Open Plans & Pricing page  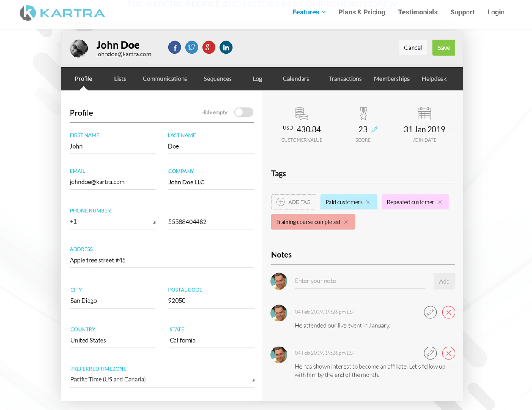pos(362,12)
